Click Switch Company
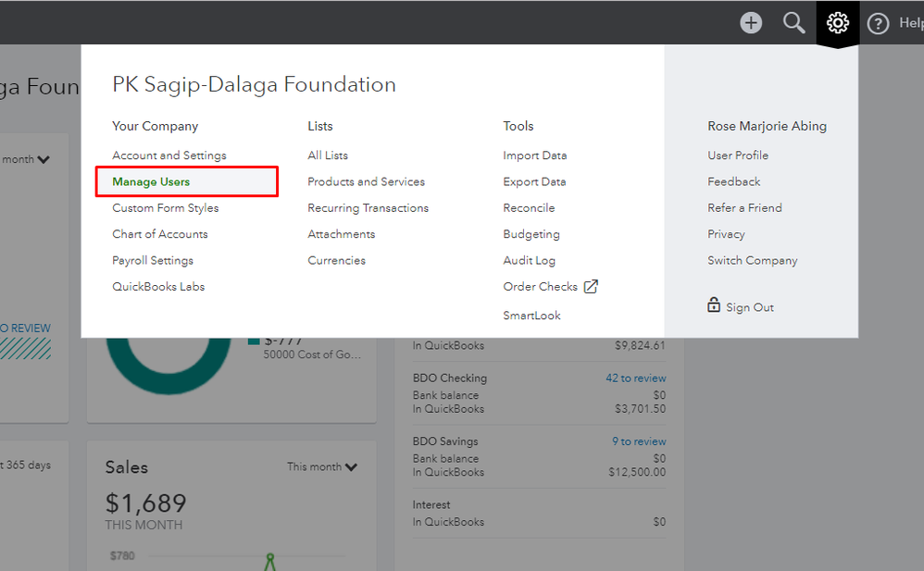The image size is (924, 571). pos(752,261)
